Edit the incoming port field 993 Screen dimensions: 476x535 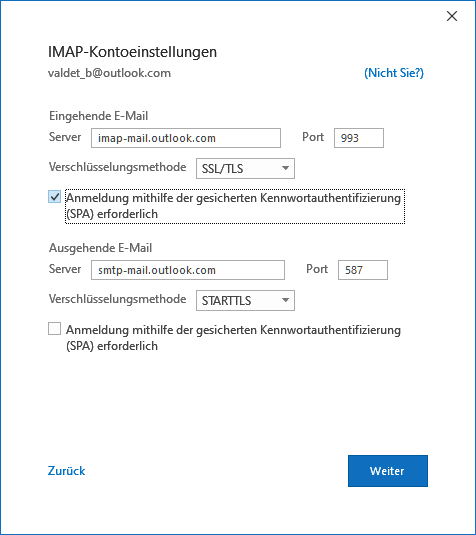pos(359,138)
